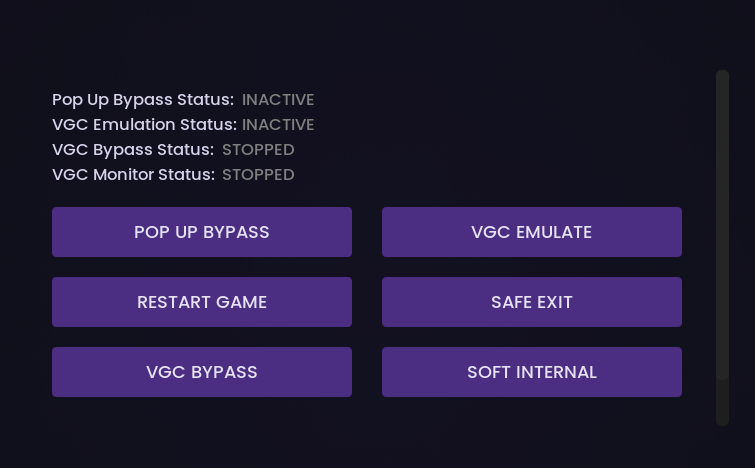Click the POP UP BYPASS button

[202, 232]
